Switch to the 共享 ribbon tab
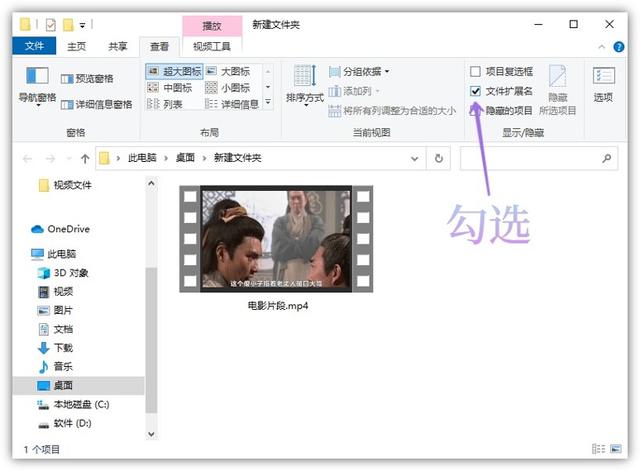The image size is (640, 471). (118, 47)
